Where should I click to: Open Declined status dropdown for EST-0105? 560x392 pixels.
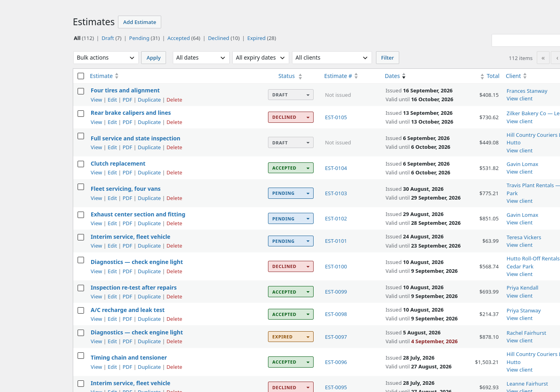click(x=291, y=117)
